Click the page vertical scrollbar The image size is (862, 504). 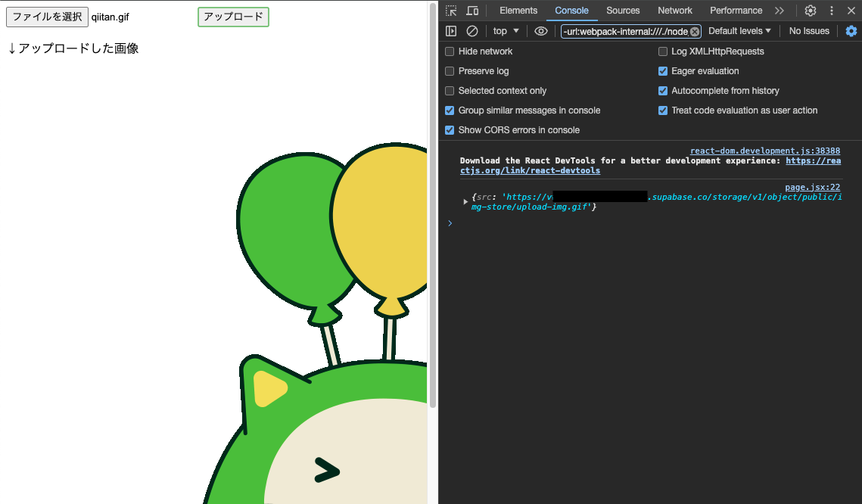coord(433,204)
